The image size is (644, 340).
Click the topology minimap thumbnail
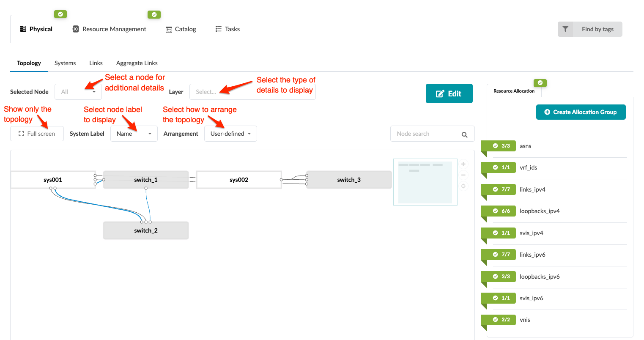[425, 182]
